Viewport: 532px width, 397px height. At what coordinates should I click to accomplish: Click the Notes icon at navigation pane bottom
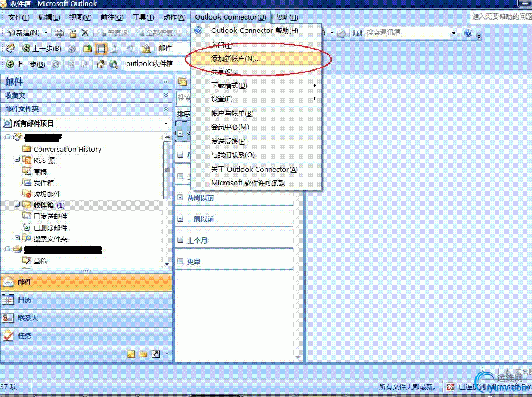pyautogui.click(x=131, y=354)
